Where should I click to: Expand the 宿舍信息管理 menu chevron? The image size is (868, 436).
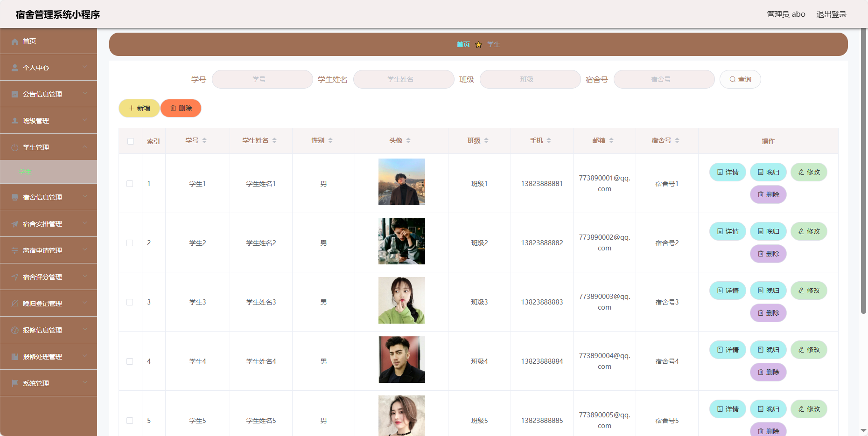[85, 197]
